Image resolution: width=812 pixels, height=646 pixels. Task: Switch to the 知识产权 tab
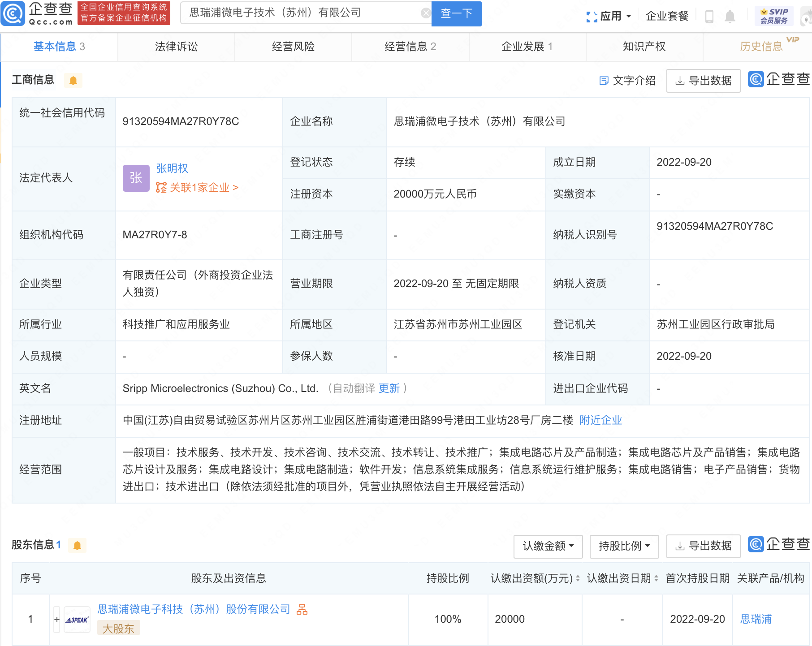tap(644, 47)
